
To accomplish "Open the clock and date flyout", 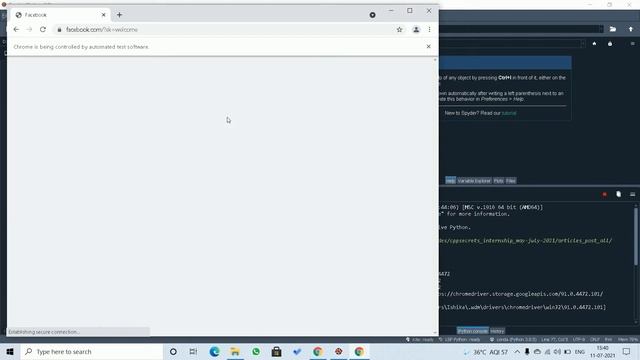I will (x=602, y=352).
